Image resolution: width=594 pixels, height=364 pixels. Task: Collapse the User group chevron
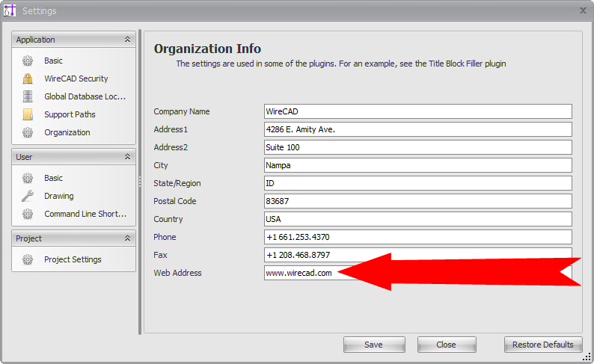pos(128,157)
